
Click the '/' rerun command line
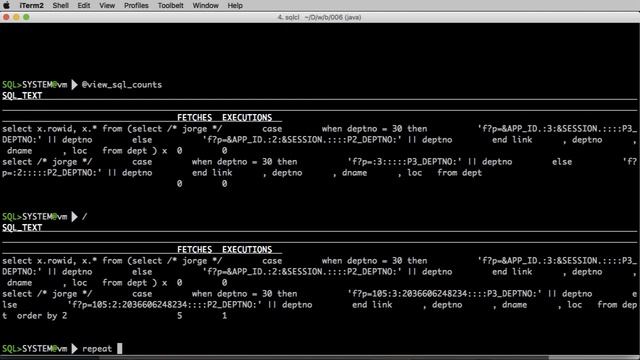(x=84, y=217)
